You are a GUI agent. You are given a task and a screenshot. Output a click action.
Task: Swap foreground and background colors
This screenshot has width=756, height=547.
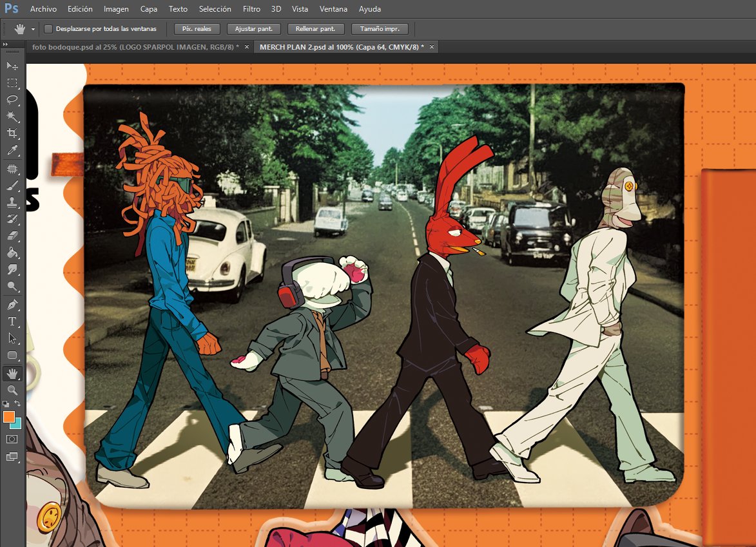click(17, 403)
